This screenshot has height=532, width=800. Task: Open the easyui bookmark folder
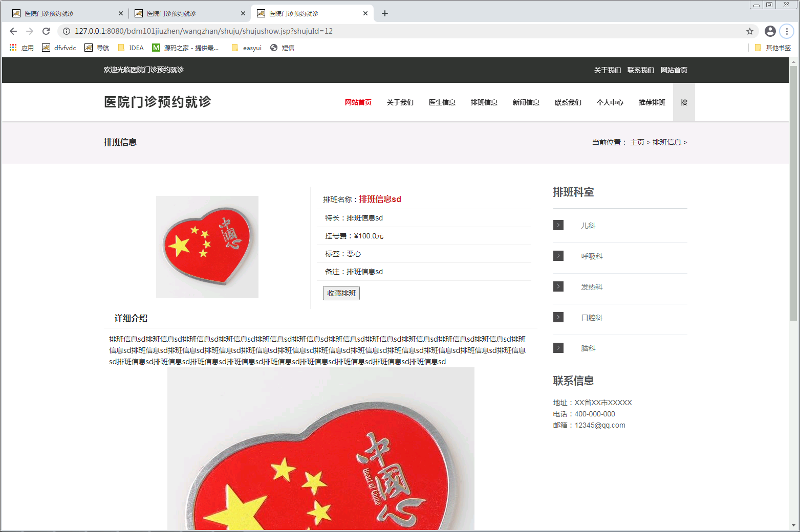(x=247, y=48)
